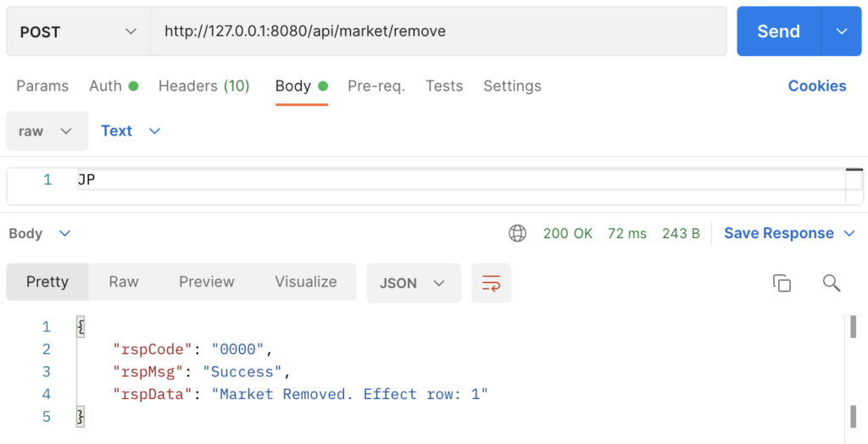
Task: Open the Cookies link
Action: 817,86
